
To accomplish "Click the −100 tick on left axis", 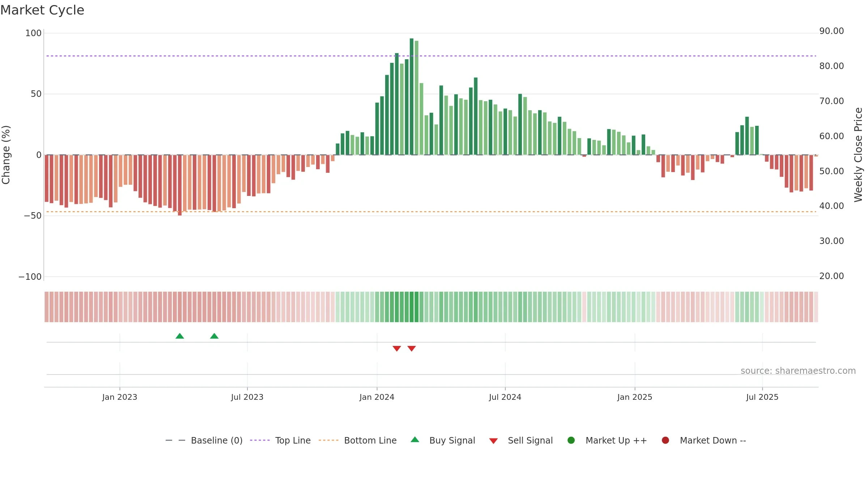I will coord(30,277).
